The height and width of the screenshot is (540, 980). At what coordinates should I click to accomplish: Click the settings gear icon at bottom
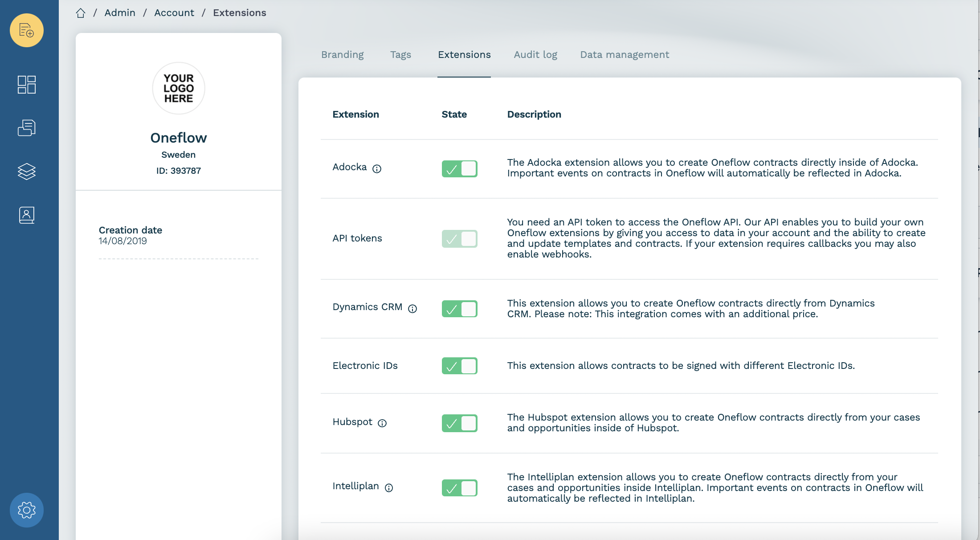point(27,510)
